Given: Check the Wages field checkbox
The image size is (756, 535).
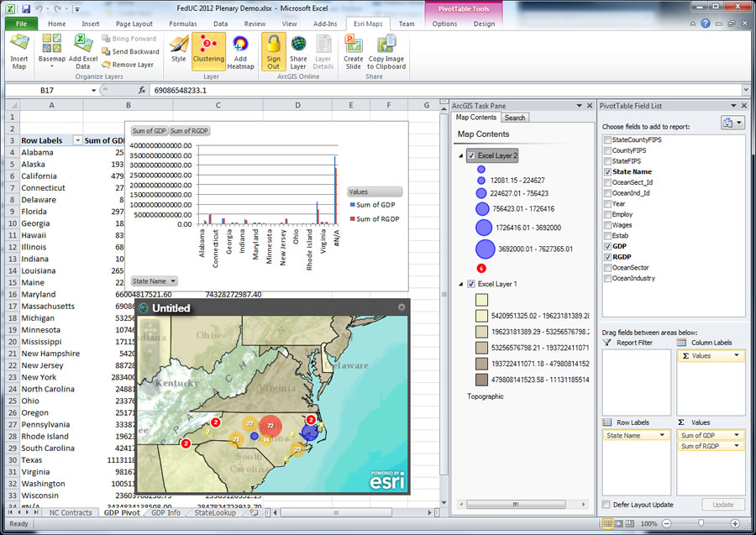Looking at the screenshot, I should (x=606, y=225).
